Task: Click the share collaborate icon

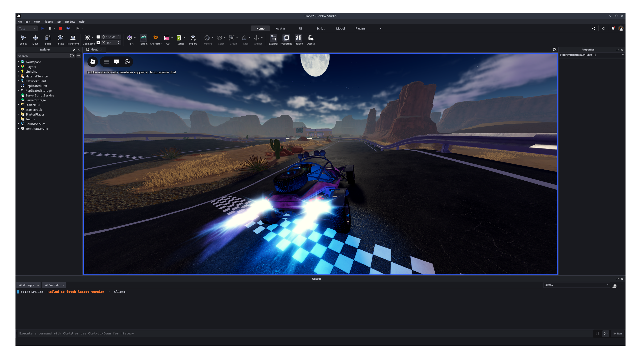Action: [x=593, y=28]
